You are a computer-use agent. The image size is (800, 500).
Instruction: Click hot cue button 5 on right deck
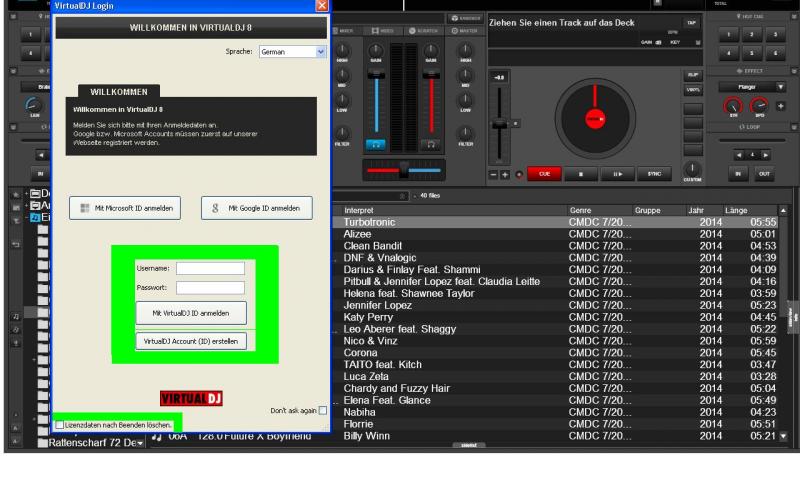pos(752,53)
